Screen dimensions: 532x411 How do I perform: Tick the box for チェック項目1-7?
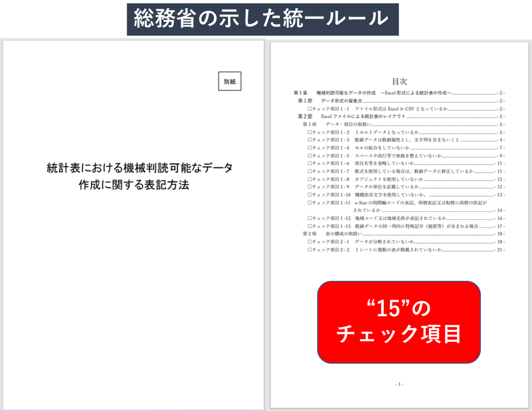tap(309, 171)
